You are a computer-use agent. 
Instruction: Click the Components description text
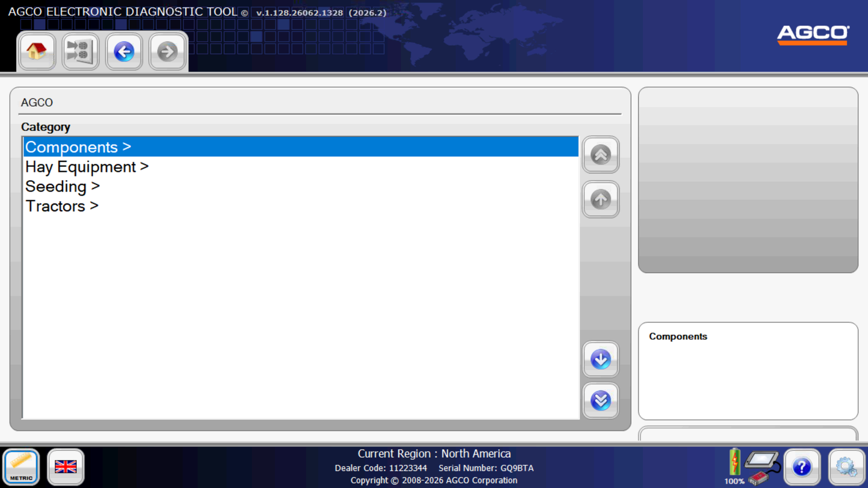coord(678,336)
